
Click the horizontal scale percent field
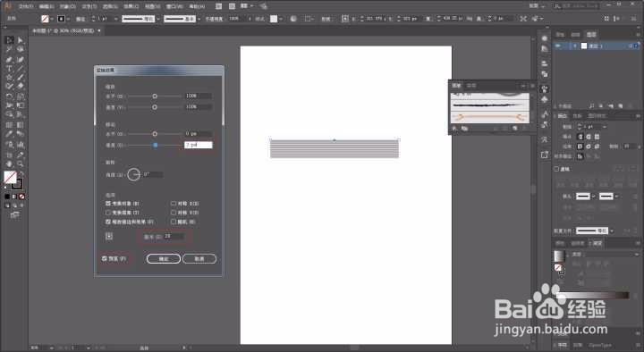[198, 96]
